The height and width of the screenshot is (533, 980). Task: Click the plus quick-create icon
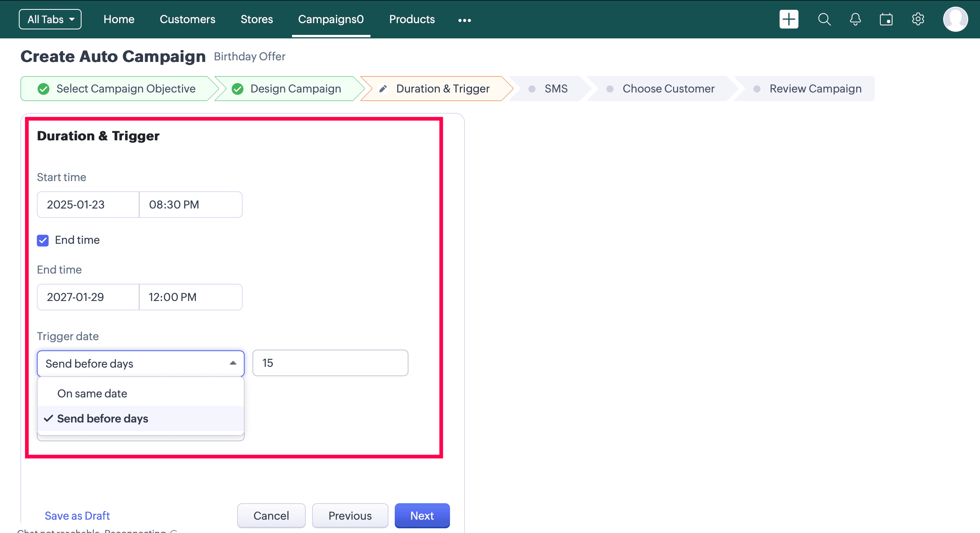(789, 19)
